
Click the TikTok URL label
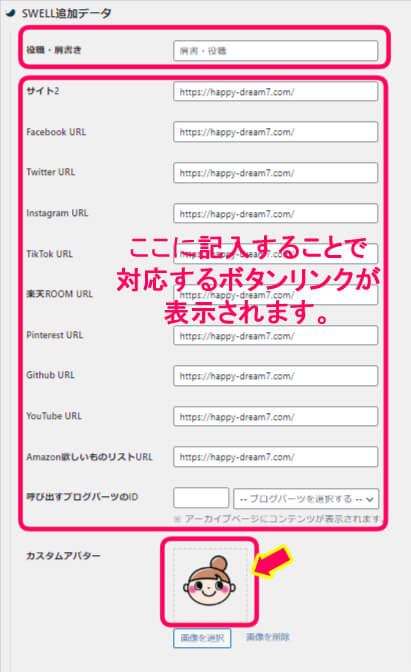pyautogui.click(x=50, y=254)
